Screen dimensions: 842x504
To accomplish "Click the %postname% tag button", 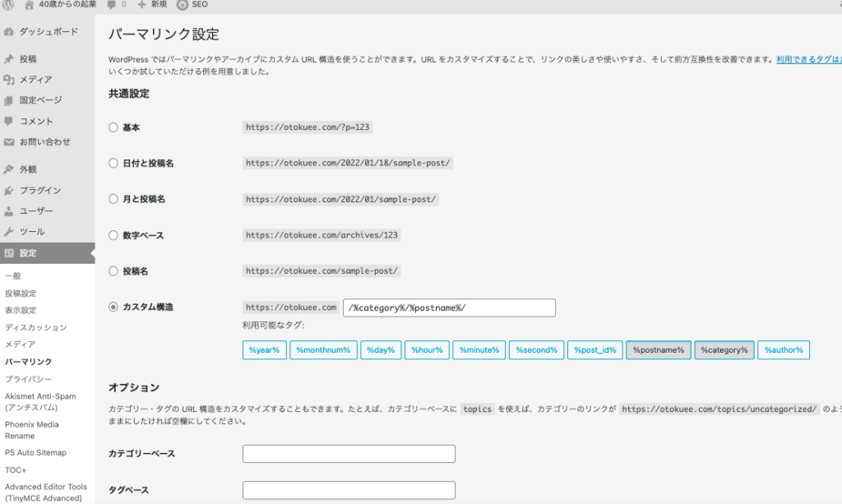I will (x=658, y=350).
